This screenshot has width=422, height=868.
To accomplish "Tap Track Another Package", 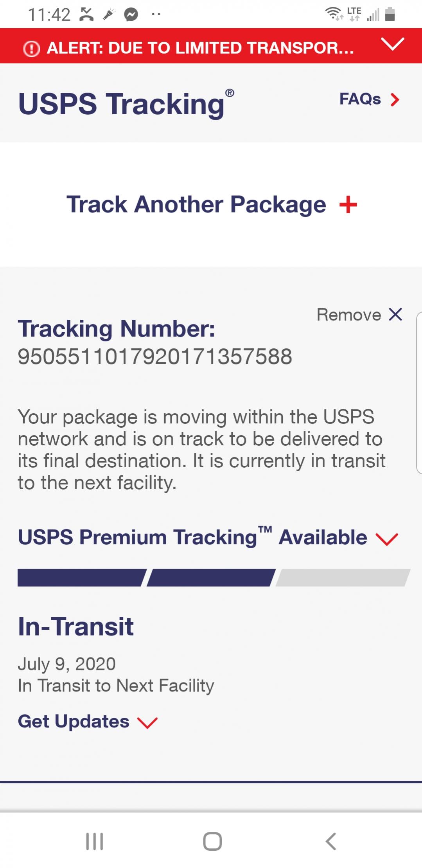I will [x=196, y=204].
